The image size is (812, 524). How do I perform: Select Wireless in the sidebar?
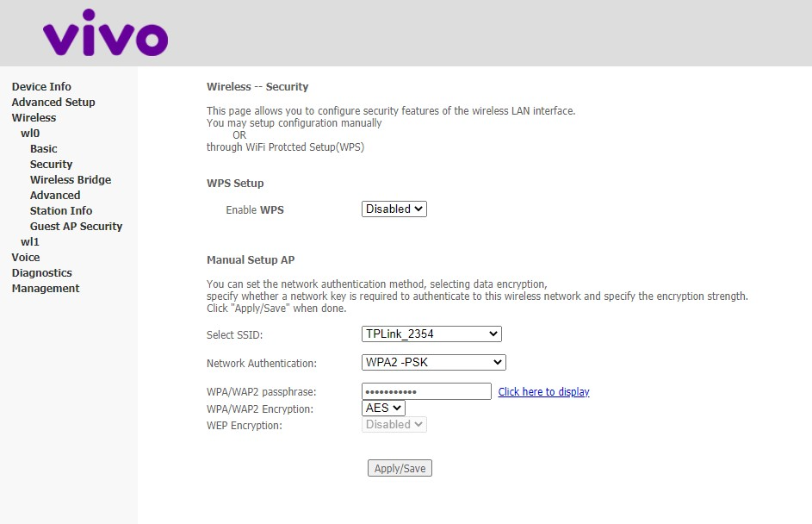[34, 118]
